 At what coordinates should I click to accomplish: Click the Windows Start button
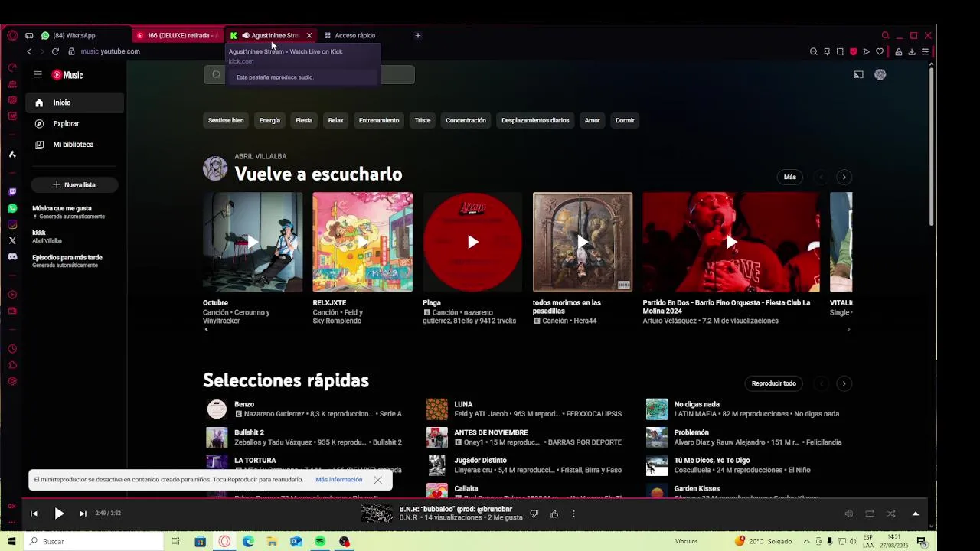pyautogui.click(x=11, y=541)
